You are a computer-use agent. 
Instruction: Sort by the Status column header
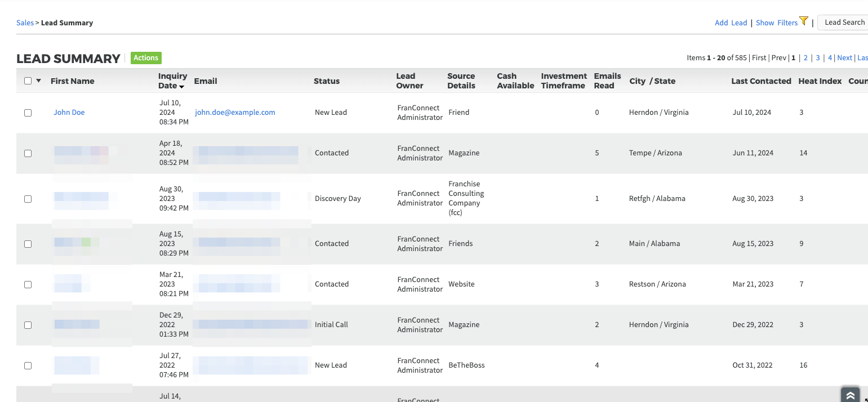tap(326, 81)
